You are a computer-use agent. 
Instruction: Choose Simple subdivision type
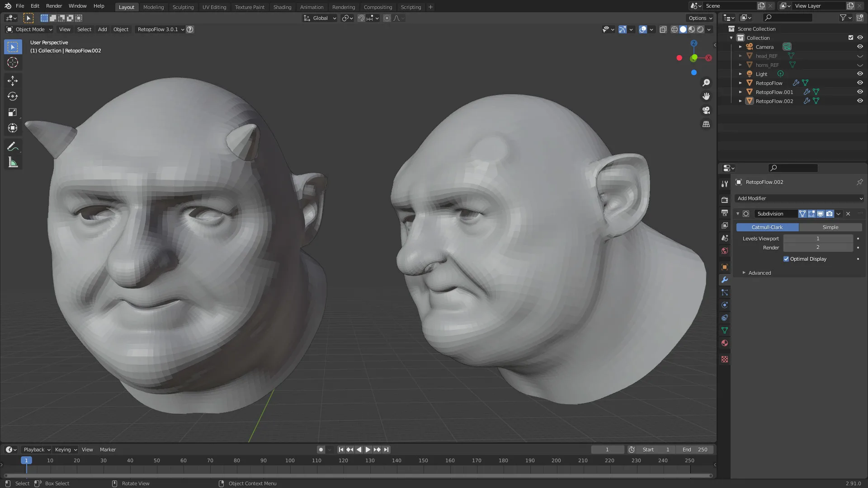pyautogui.click(x=830, y=227)
